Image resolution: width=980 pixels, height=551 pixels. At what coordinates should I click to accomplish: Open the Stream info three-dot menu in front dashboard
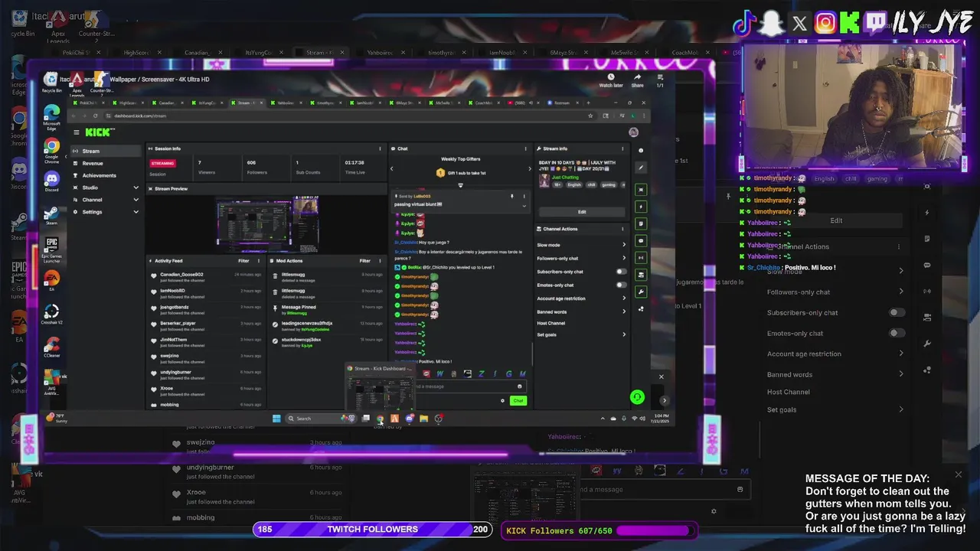pyautogui.click(x=622, y=148)
